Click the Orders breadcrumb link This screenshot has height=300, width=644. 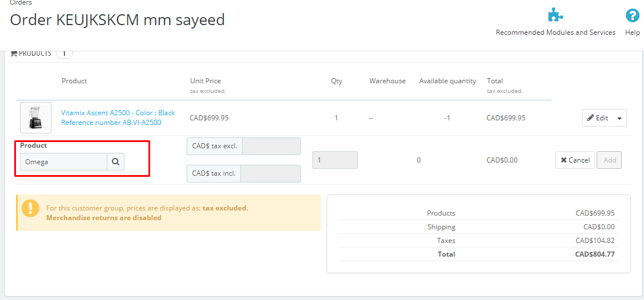tap(21, 3)
